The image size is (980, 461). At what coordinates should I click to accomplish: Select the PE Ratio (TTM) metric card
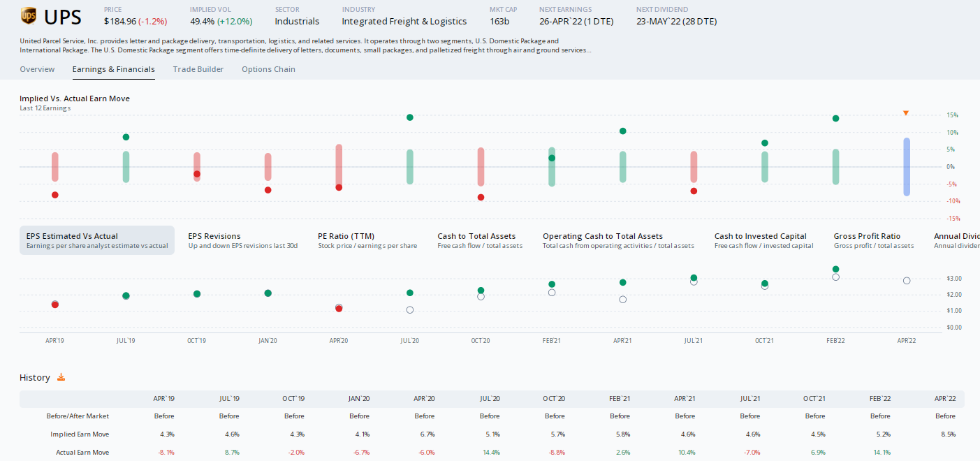(367, 240)
